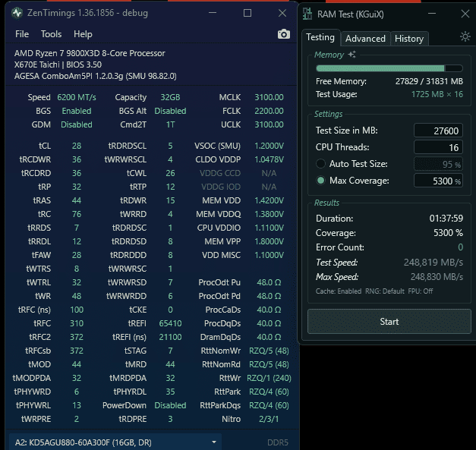
Task: Click the DDR5 label
Action: tap(277, 442)
